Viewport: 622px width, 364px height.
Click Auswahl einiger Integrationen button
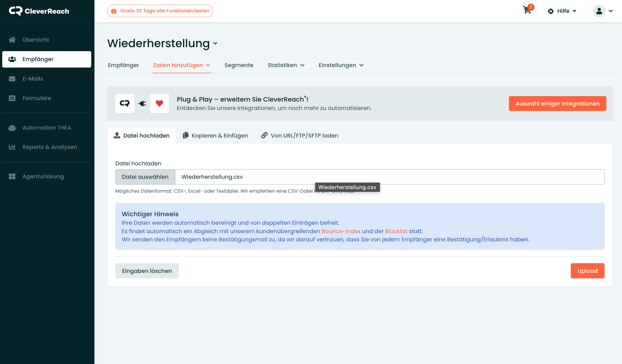pos(557,104)
